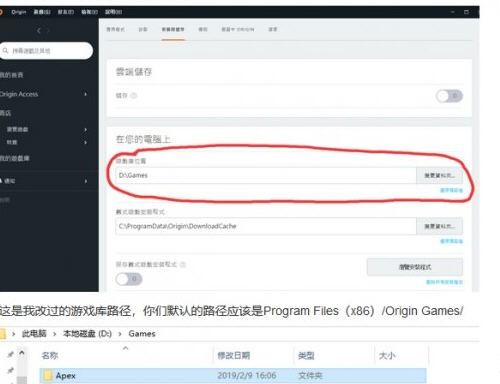Click the 2019/2/9 16:06 date cell
Screen dimensions: 500x384
click(x=247, y=376)
